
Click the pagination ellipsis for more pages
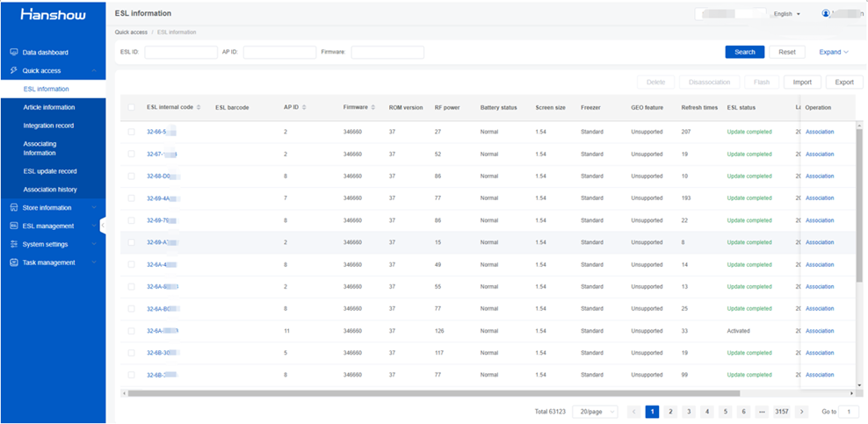tap(762, 412)
